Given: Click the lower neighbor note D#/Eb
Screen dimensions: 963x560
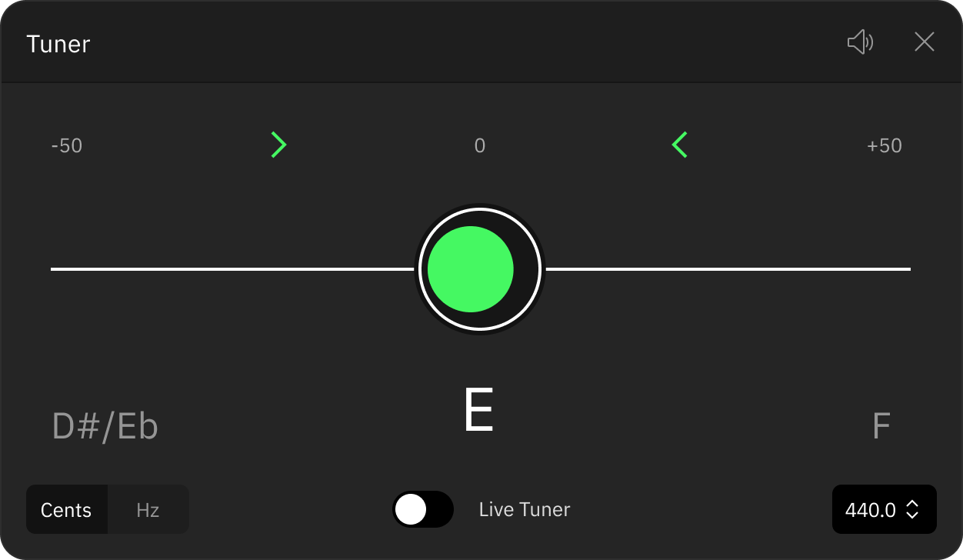Looking at the screenshot, I should (105, 426).
